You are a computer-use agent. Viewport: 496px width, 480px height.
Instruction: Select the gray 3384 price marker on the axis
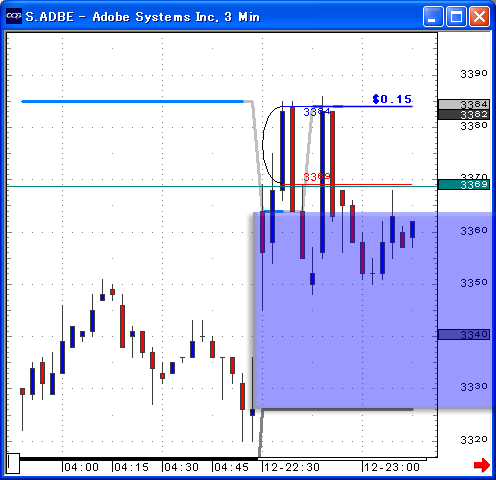464,104
